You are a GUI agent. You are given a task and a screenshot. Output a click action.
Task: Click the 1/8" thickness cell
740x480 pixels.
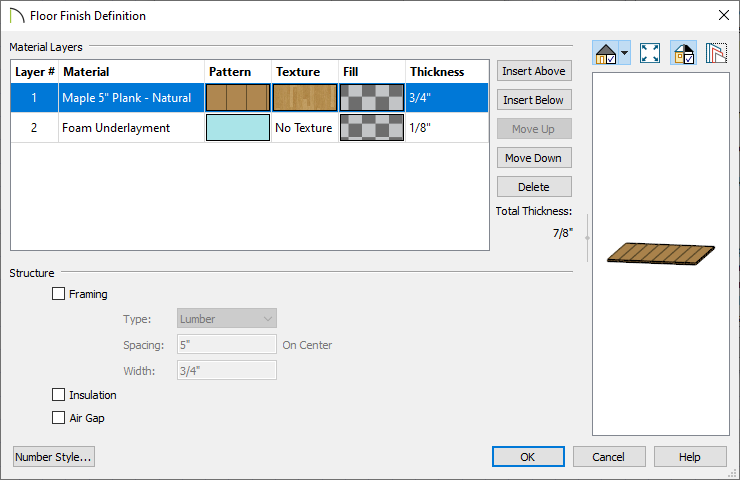coord(446,127)
